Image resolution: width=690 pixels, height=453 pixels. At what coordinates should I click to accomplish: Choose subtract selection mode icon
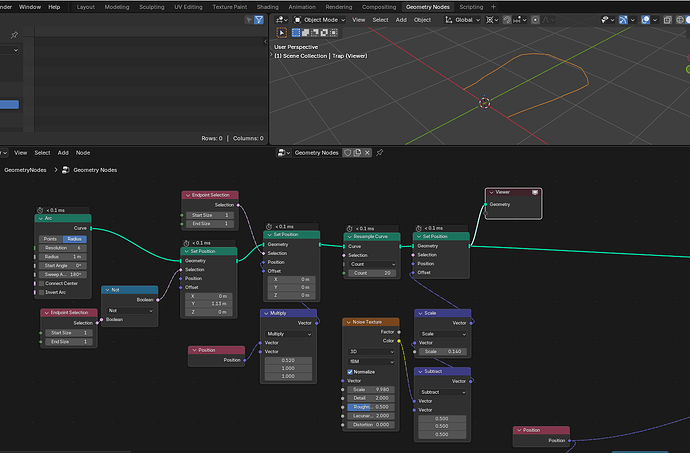click(x=315, y=33)
